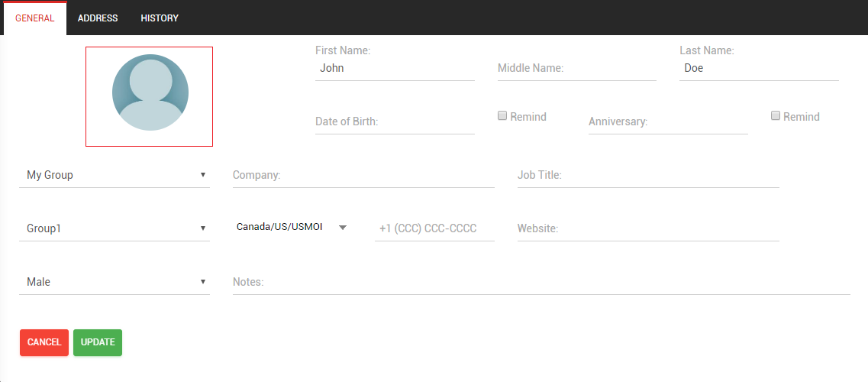868x382 pixels.
Task: Open the Canada/US/USMOI country code selector
Action: click(x=292, y=228)
